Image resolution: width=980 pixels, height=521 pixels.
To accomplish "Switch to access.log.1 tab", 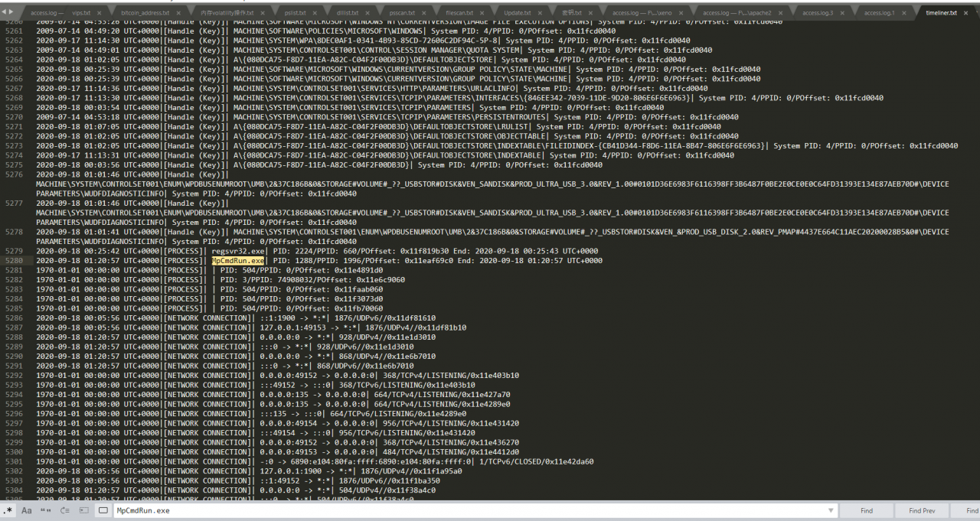I will coord(879,13).
